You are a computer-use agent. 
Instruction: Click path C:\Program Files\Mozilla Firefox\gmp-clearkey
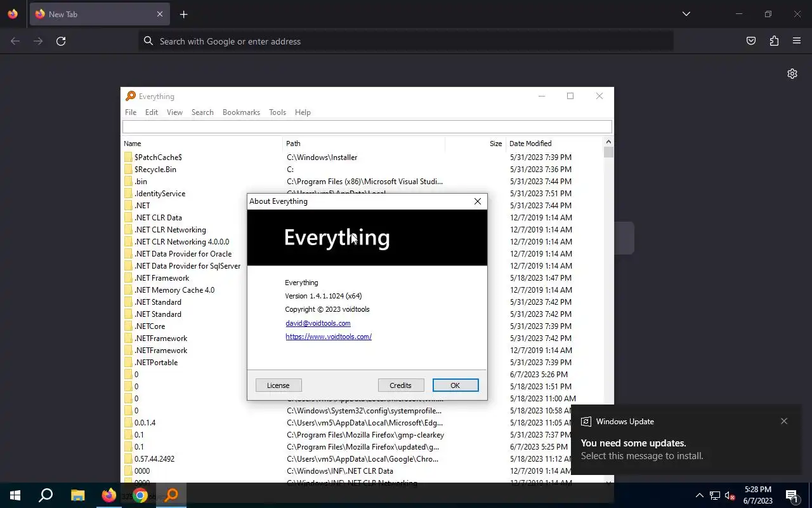(365, 435)
